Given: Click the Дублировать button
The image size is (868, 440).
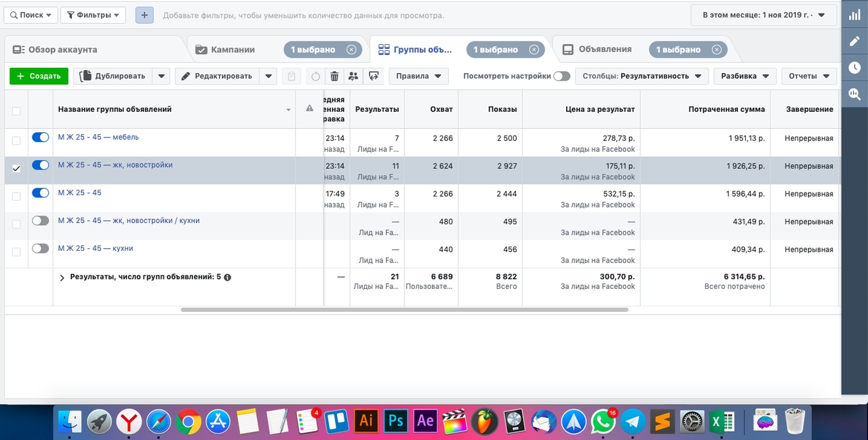Looking at the screenshot, I should [x=113, y=76].
